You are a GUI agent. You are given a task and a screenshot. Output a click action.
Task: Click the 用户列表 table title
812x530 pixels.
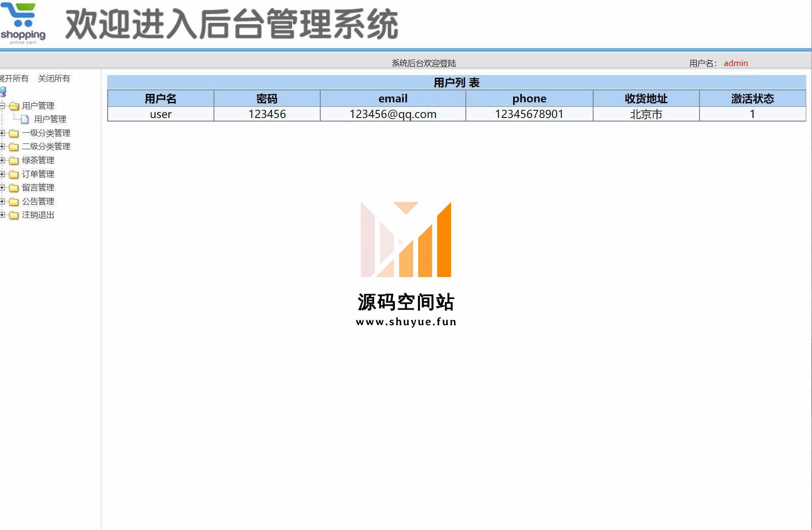[456, 82]
